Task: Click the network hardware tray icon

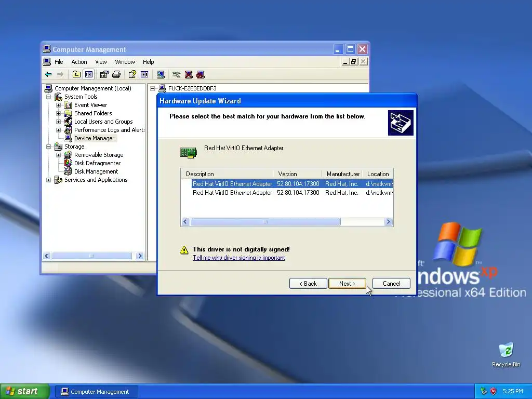Action: click(484, 391)
